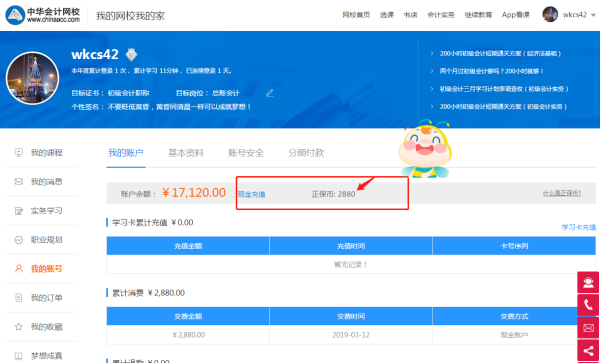Switch to 账号安全 tab
Image resolution: width=600 pixels, height=363 pixels.
point(246,153)
